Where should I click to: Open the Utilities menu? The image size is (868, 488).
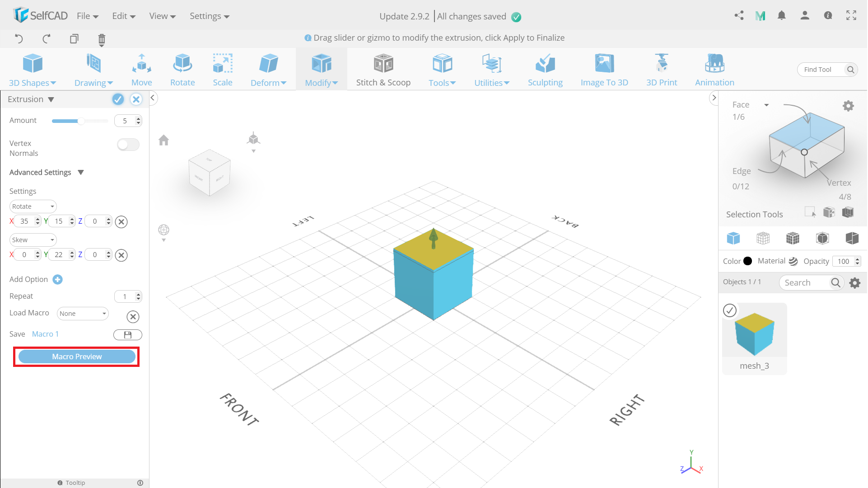tap(492, 70)
